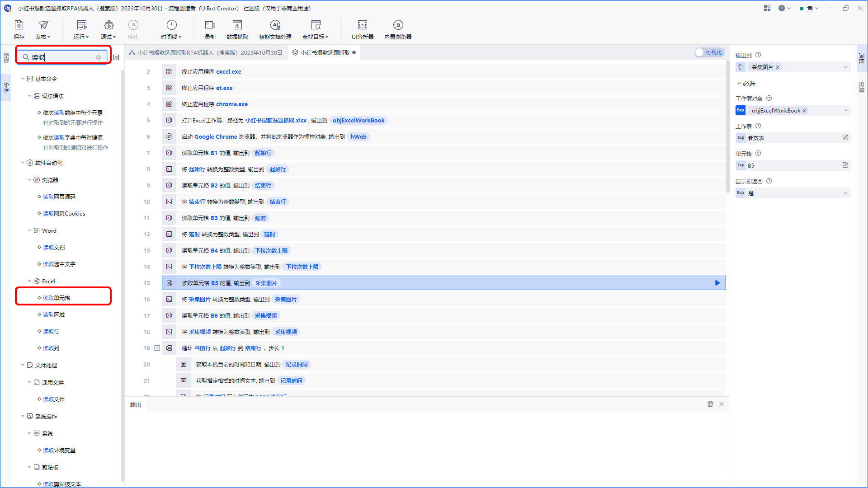Close the output (输出) panel
This screenshot has width=868, height=488.
click(722, 404)
